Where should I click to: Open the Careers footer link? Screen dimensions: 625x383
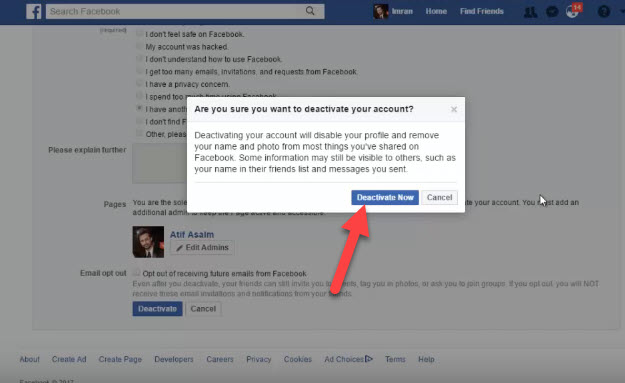click(220, 359)
